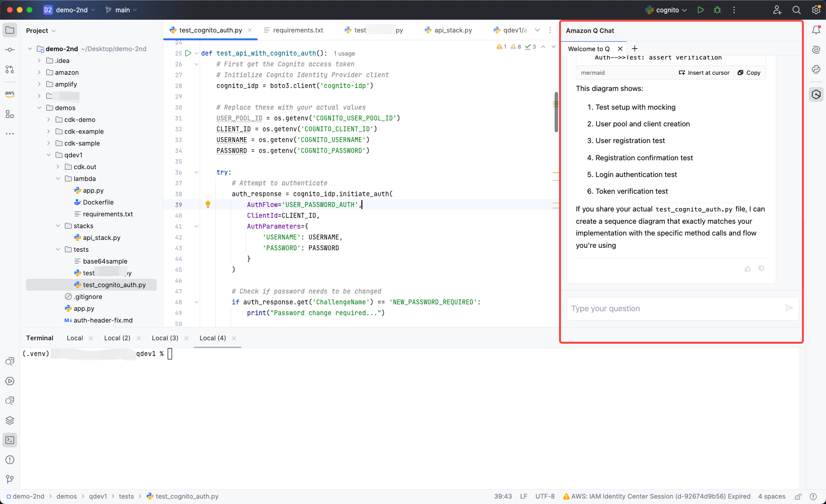Click the 4 spaces indent setting
826x504 pixels.
click(x=771, y=497)
